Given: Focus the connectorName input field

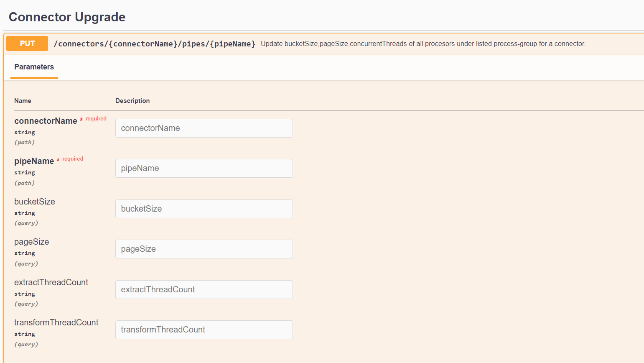Looking at the screenshot, I should click(x=204, y=128).
